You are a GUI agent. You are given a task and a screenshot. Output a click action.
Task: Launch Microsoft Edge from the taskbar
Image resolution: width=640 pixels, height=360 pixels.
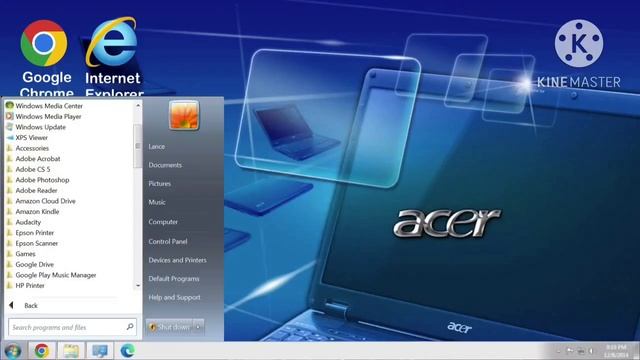tap(128, 351)
